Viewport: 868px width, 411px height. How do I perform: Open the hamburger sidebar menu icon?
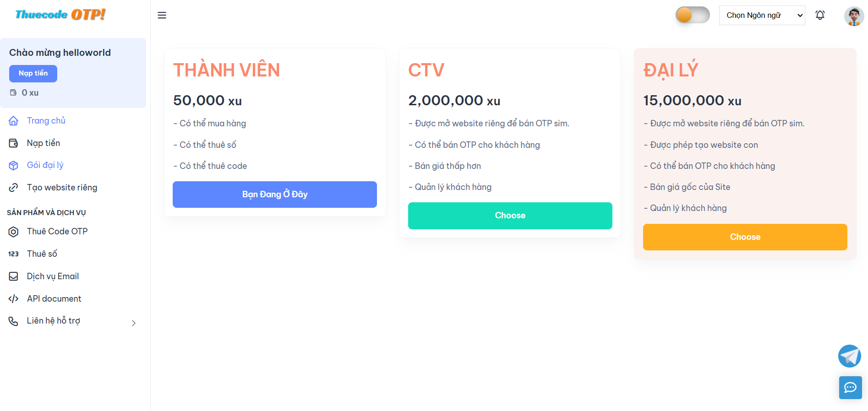tap(162, 15)
